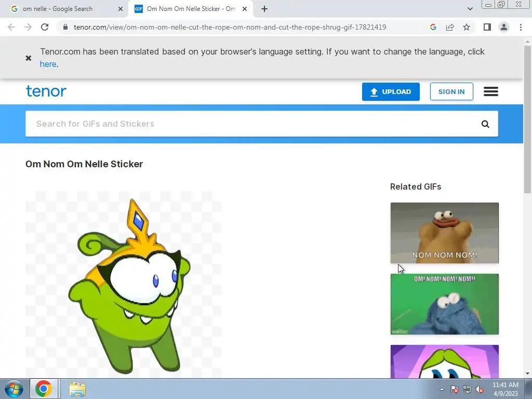Dismiss the translation notice banner
This screenshot has width=532, height=399.
tap(29, 58)
